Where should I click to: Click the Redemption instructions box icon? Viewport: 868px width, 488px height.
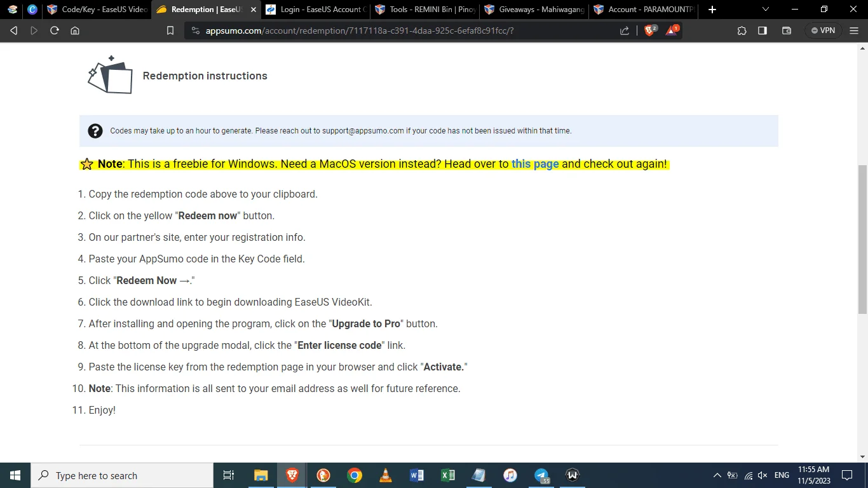(x=110, y=75)
